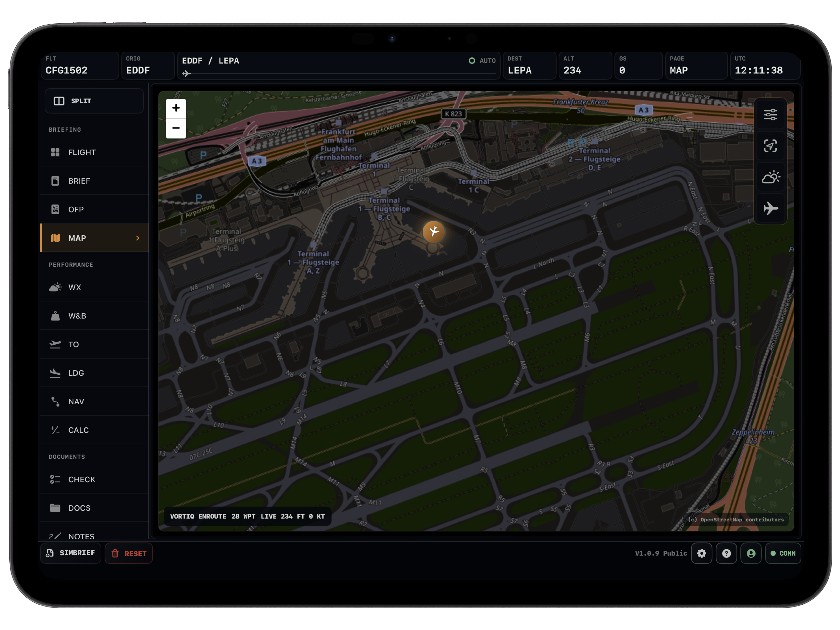Open the DOCS documents page

tap(94, 508)
